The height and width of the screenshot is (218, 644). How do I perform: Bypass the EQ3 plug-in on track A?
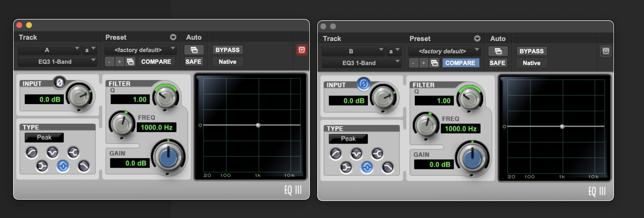228,50
